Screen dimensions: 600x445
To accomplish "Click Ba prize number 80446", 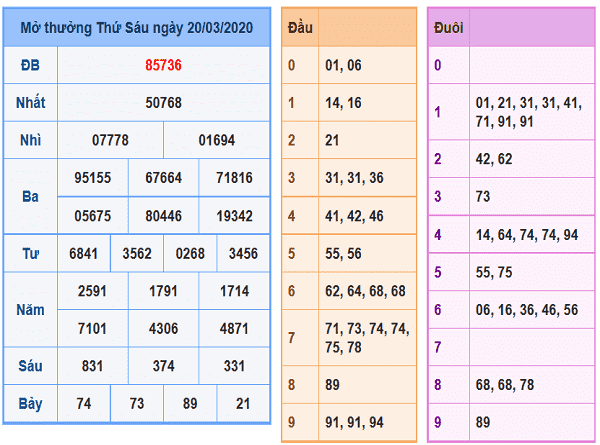I will click(163, 216).
